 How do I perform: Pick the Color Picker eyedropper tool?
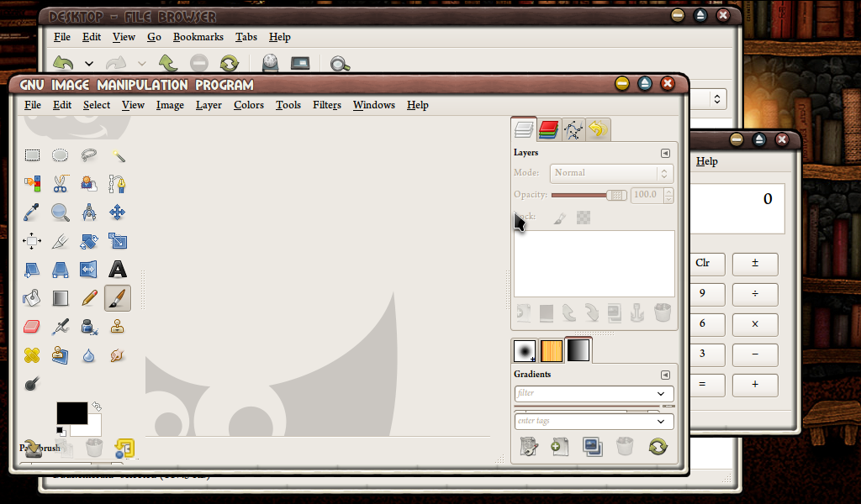pos(32,213)
